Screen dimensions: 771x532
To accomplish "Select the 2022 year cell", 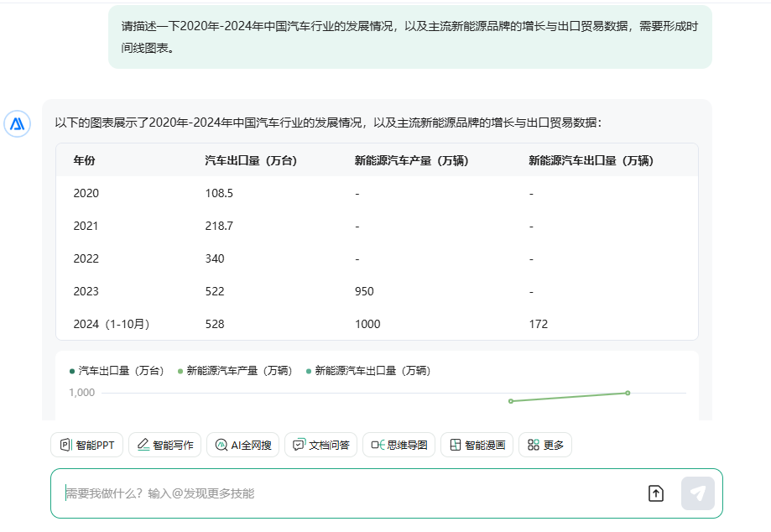I will click(x=86, y=258).
